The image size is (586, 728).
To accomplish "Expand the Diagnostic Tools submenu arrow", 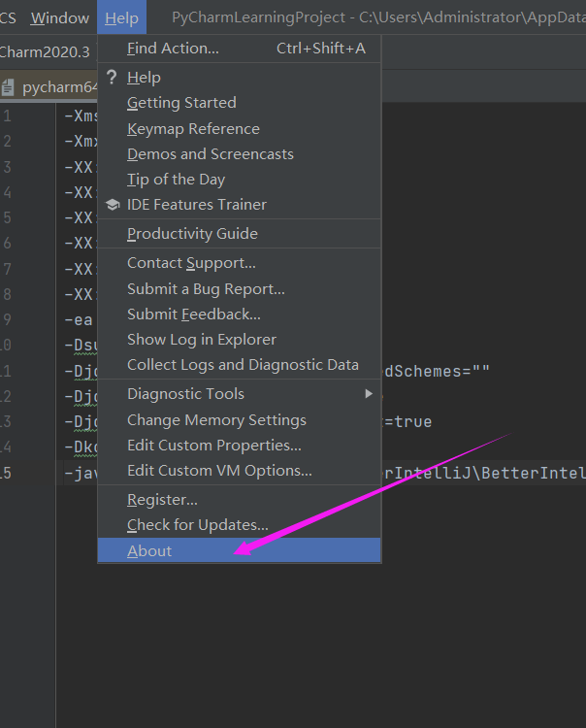I will (x=369, y=394).
